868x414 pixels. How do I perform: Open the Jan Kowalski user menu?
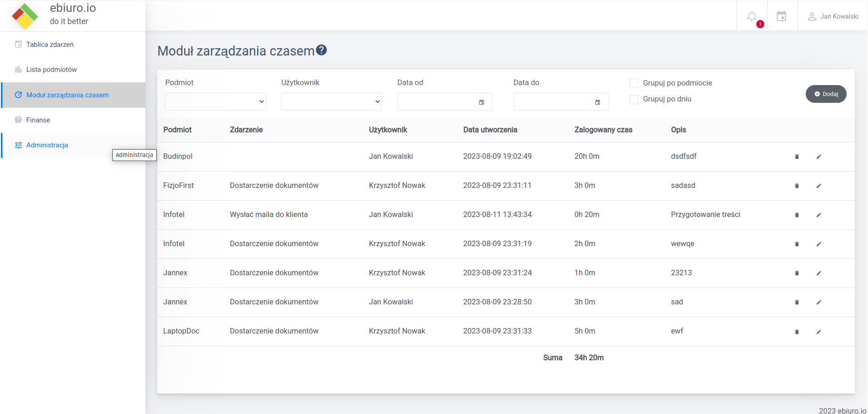pos(833,16)
